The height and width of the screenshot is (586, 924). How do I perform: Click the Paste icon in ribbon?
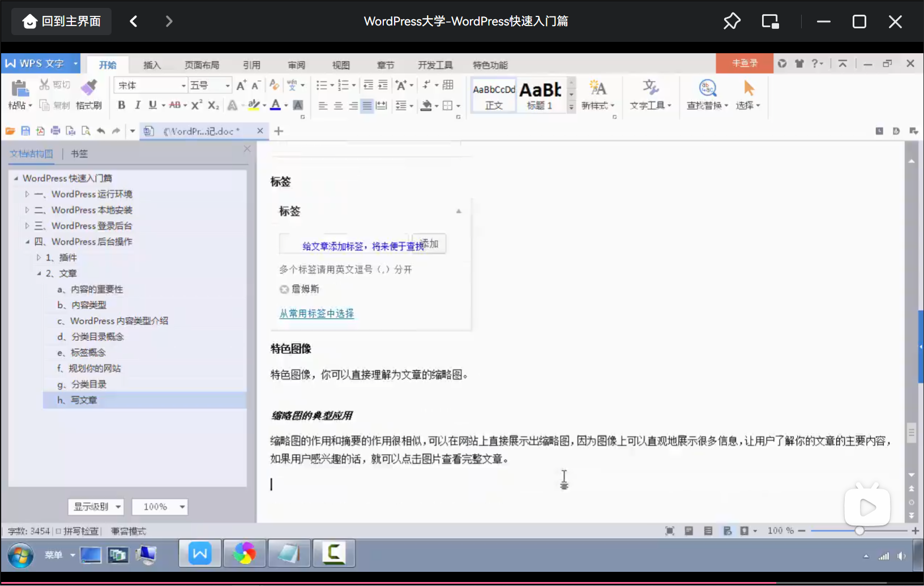pos(20,88)
